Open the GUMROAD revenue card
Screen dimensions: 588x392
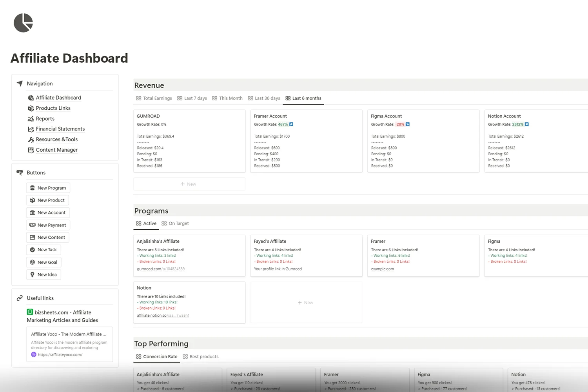tap(189, 141)
